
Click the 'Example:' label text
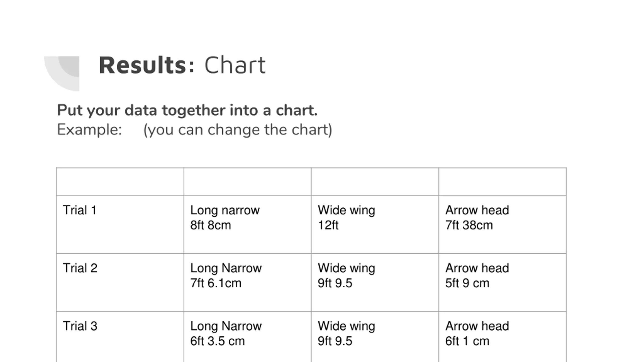[x=89, y=130]
